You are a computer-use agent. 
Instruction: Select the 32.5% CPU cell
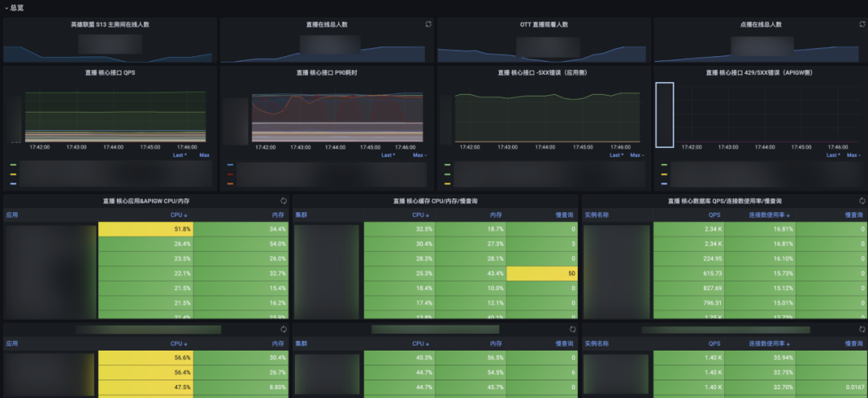pos(399,229)
